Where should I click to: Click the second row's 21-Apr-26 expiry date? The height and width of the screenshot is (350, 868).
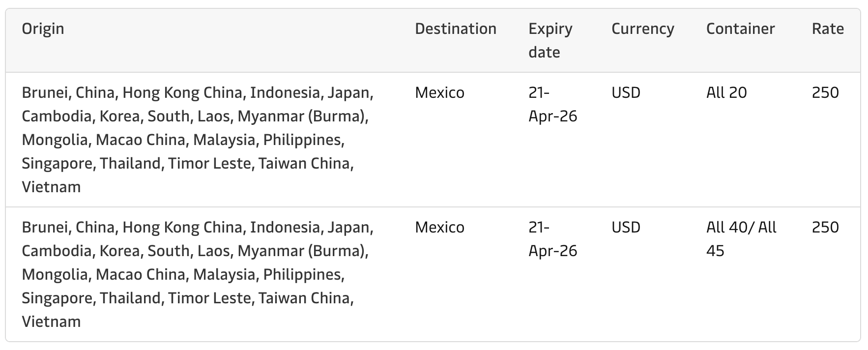click(552, 239)
